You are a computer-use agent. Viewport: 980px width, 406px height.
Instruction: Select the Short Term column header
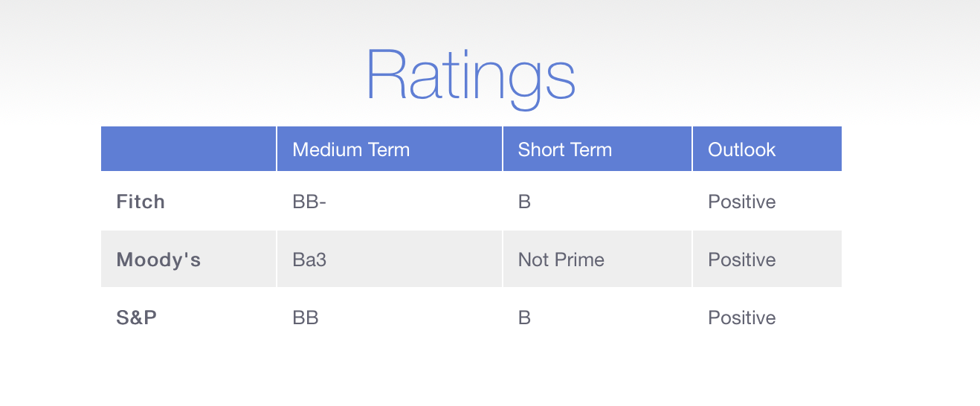(x=598, y=149)
